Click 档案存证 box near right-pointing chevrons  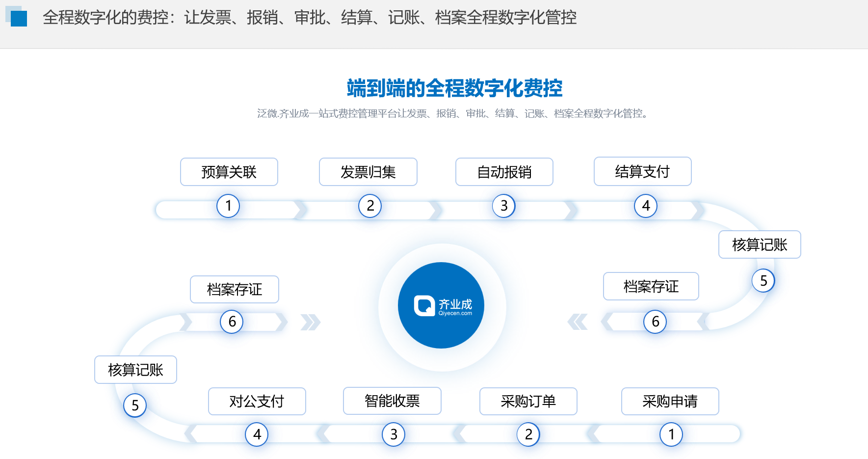pyautogui.click(x=235, y=290)
